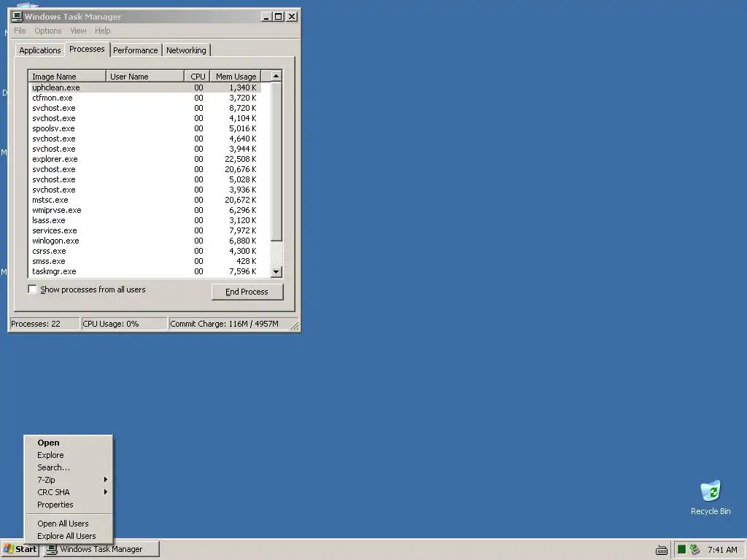Switch to the Applications tab
The height and width of the screenshot is (560, 747).
(x=40, y=50)
